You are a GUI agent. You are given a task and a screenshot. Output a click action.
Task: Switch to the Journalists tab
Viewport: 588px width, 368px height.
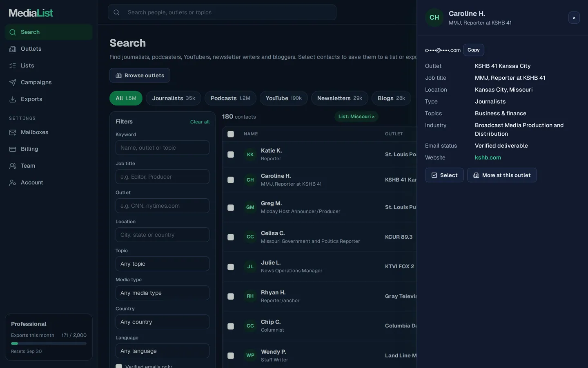coord(174,98)
